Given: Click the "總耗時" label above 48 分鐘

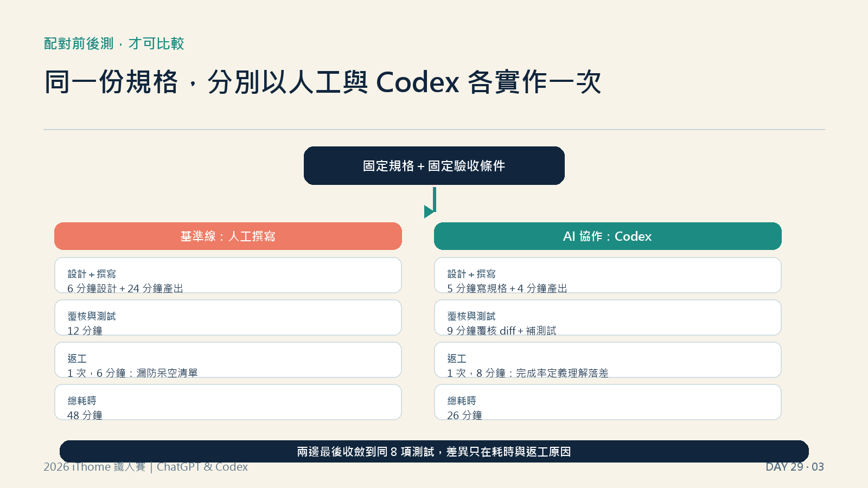Looking at the screenshot, I should (x=82, y=401).
